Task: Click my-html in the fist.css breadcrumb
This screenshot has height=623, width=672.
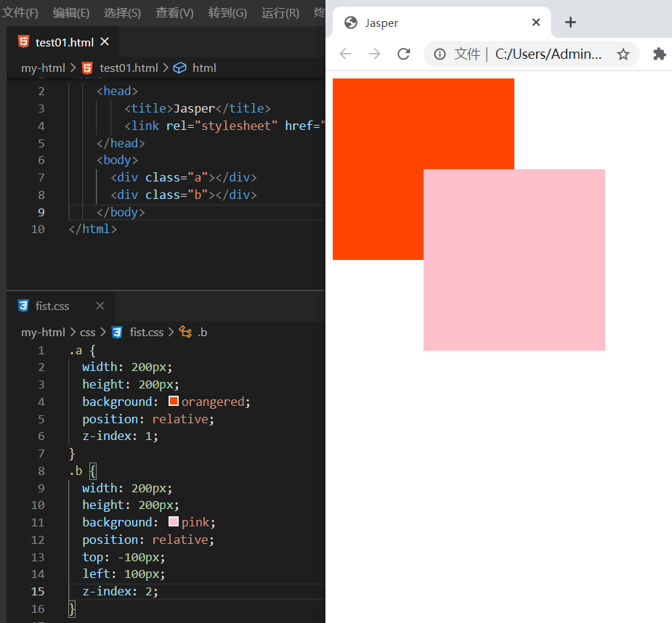Action: (44, 333)
